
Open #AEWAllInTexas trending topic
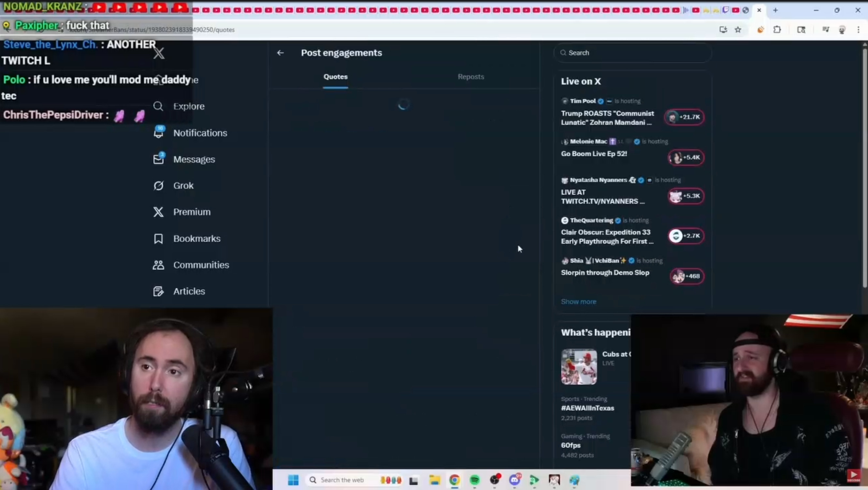[587, 408]
